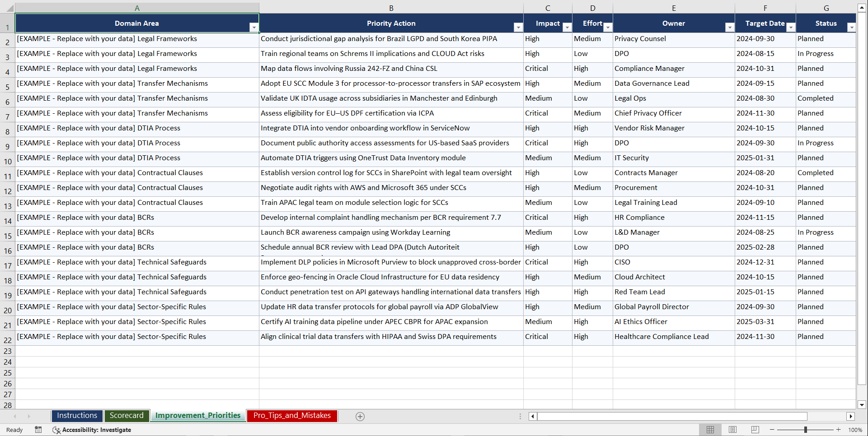Click Accessibility: Investigate in the status bar
Image resolution: width=868 pixels, height=436 pixels.
coord(97,430)
